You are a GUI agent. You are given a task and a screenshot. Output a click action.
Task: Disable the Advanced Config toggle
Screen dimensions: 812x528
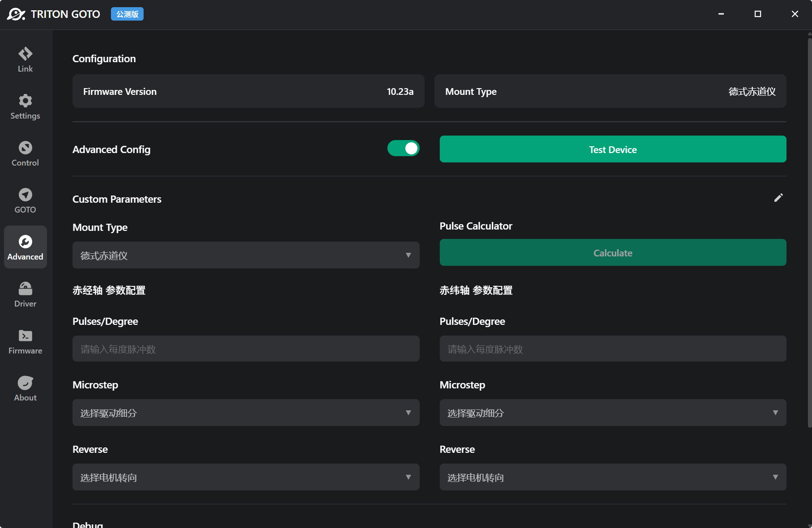tap(403, 149)
